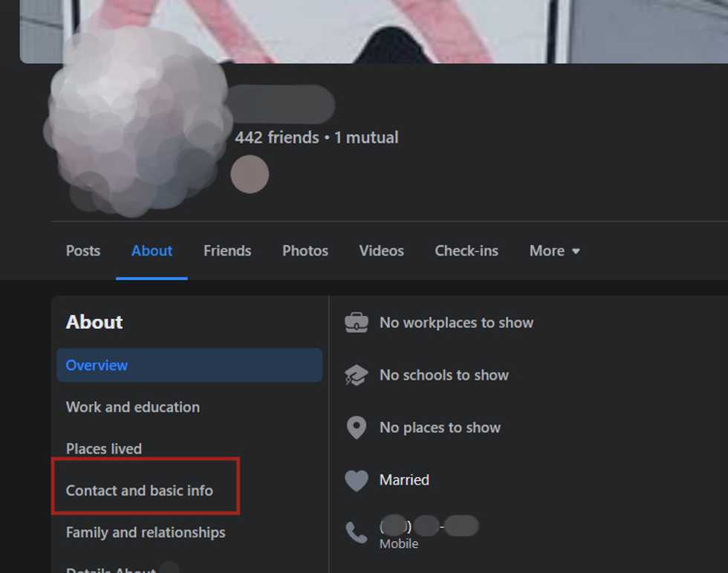Go to the Photos tab
This screenshot has width=728, height=573.
click(305, 250)
